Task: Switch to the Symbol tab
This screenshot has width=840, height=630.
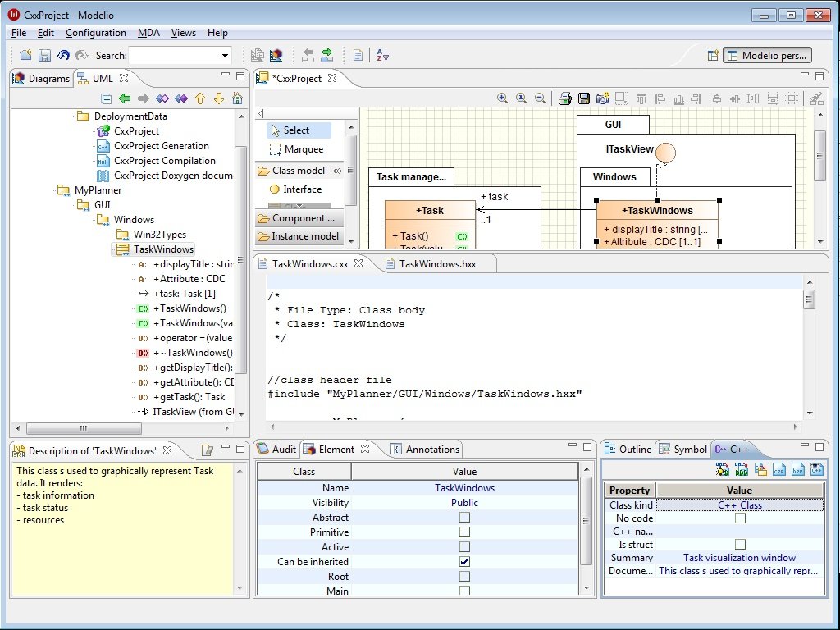Action: pos(683,449)
